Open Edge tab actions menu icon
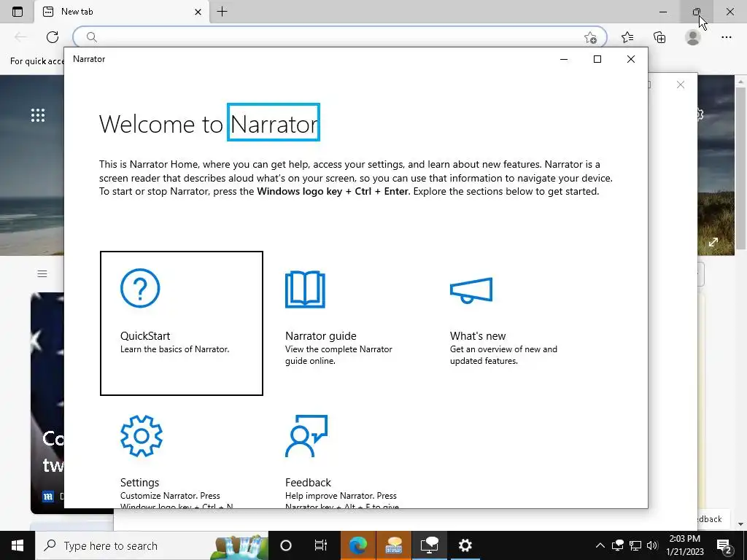747x560 pixels. pyautogui.click(x=18, y=12)
